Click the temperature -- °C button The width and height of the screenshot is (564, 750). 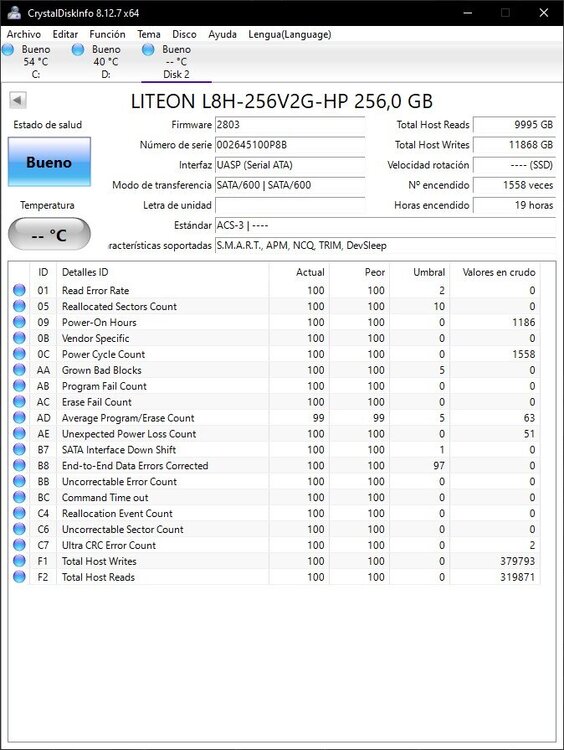click(x=49, y=234)
